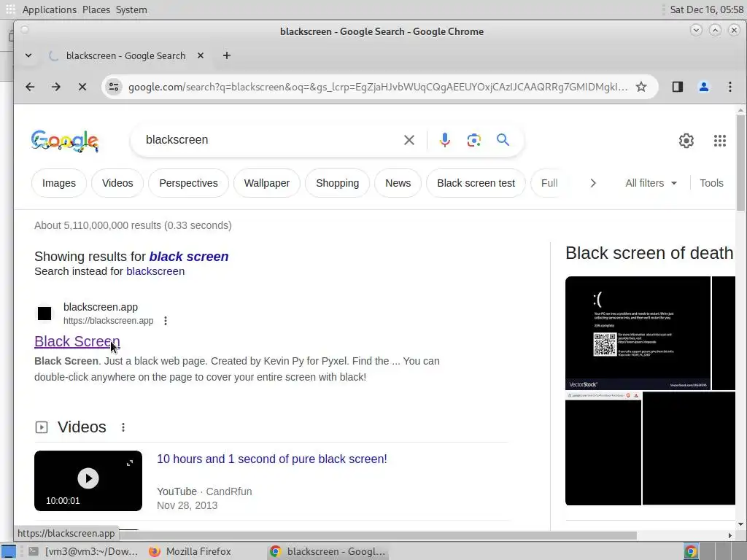View site information icon in address bar

114,87
